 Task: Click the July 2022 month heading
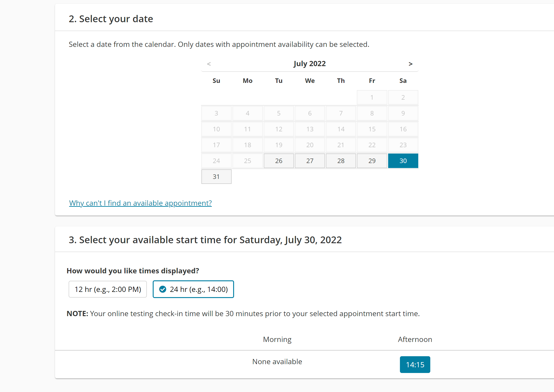pos(310,64)
